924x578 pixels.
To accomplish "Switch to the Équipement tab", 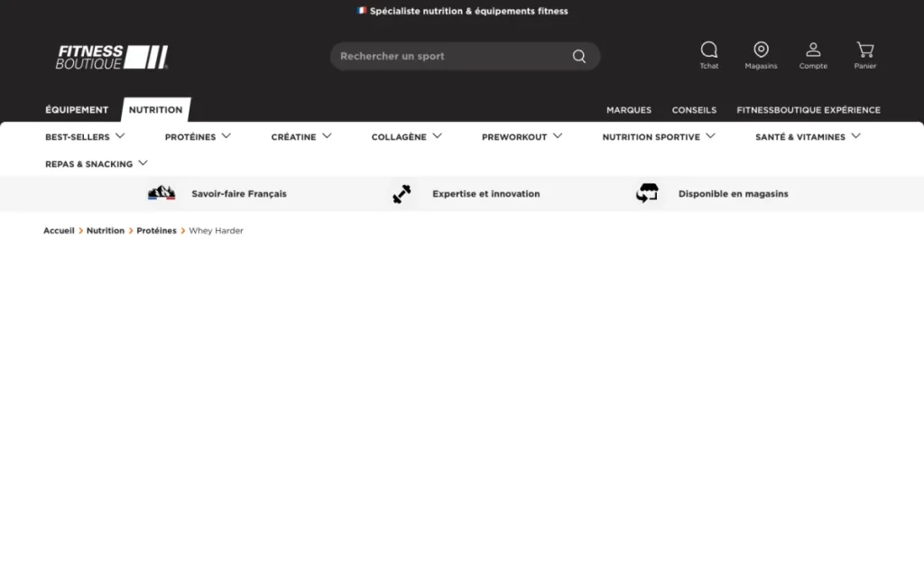I will [x=77, y=110].
